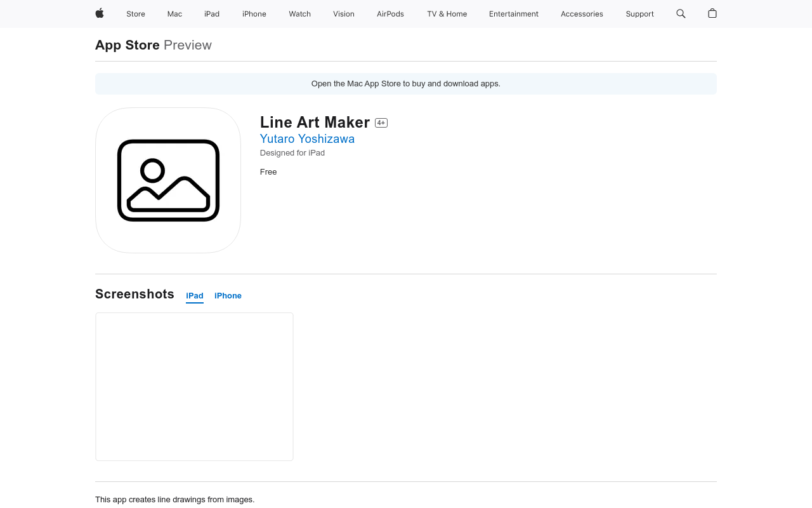Open the iPad nav item
Image resolution: width=812 pixels, height=508 pixels.
click(x=212, y=14)
